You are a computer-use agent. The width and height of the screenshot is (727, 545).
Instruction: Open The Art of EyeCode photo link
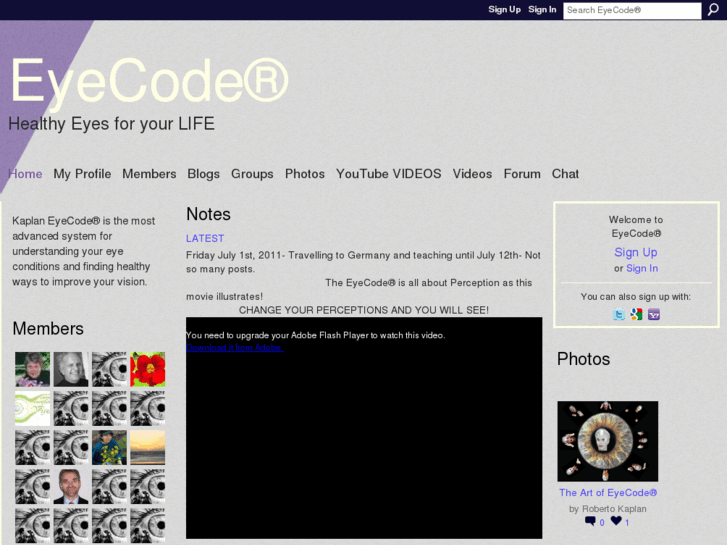[x=608, y=493]
